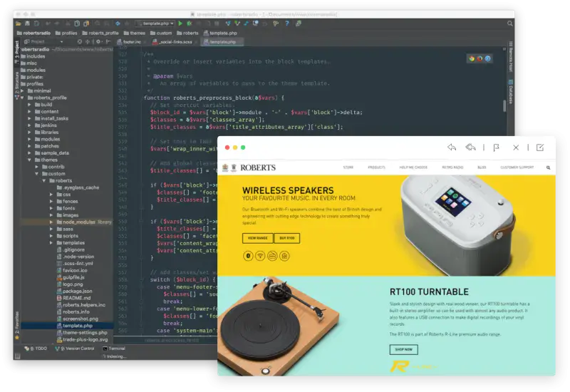Click the Copy icon in the toolbar
This screenshot has height=392, width=570.
[x=77, y=24]
